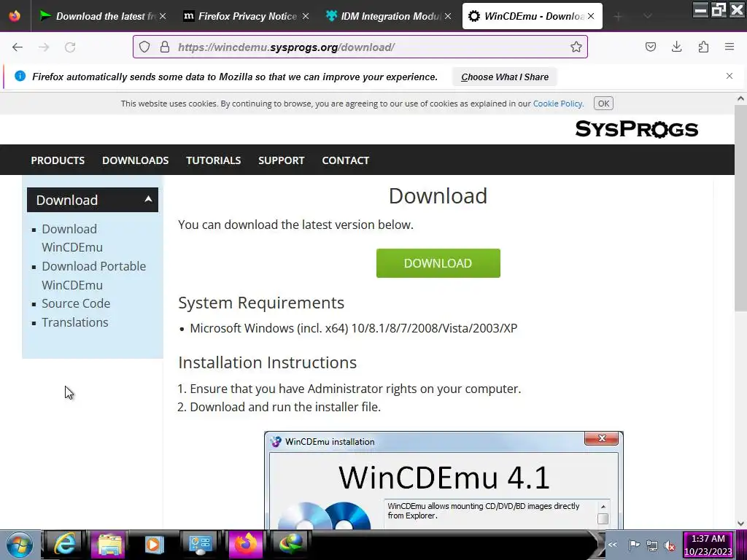Expand the list all tabs chevron
747x560 pixels.
647,16
